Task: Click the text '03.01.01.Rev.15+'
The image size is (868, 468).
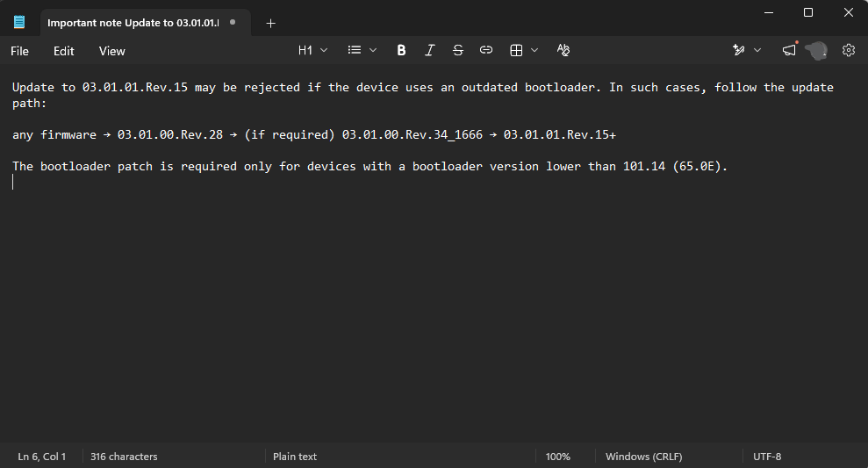Action: tap(560, 134)
